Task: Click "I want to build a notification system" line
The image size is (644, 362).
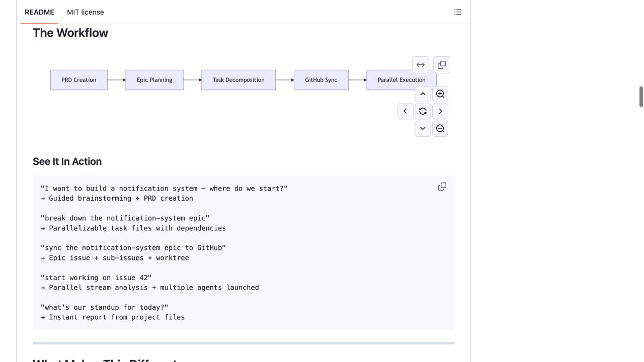Action: tap(165, 189)
